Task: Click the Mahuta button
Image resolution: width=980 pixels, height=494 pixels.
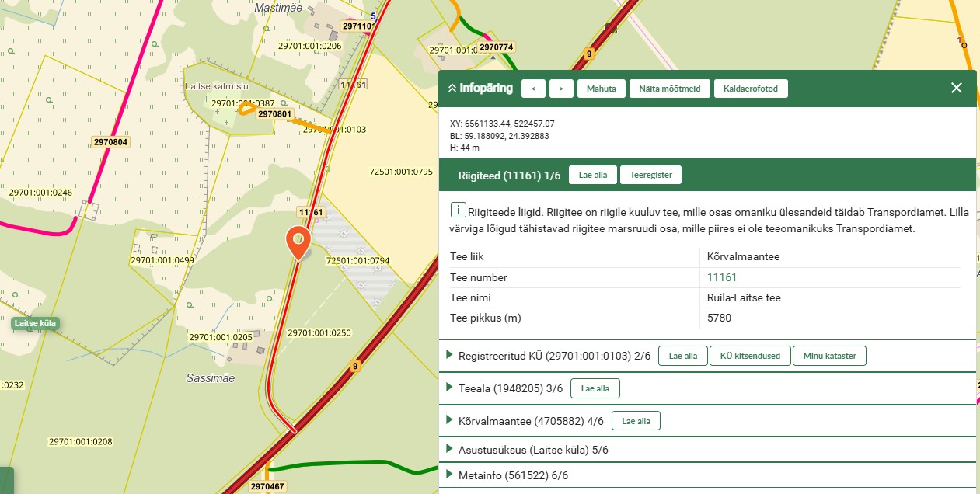Action: coord(602,89)
